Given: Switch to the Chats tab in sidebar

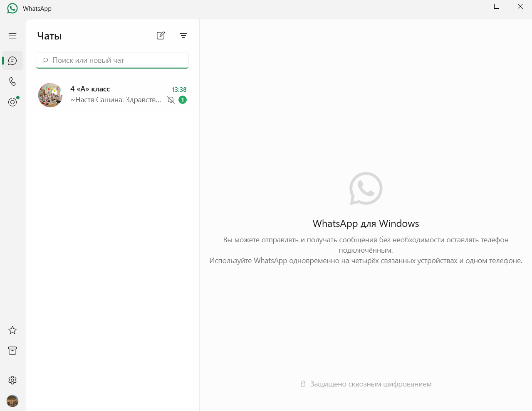Looking at the screenshot, I should (12, 61).
